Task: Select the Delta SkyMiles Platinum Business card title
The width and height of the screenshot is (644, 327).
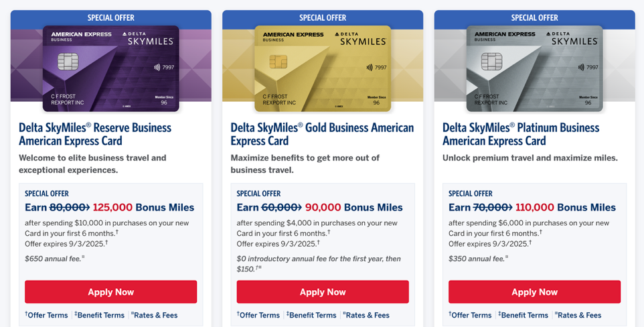Action: pyautogui.click(x=521, y=134)
